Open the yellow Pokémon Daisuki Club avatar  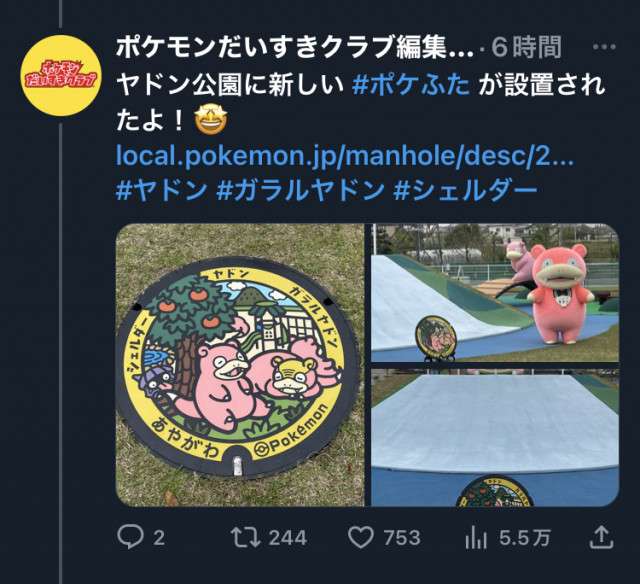pos(61,75)
